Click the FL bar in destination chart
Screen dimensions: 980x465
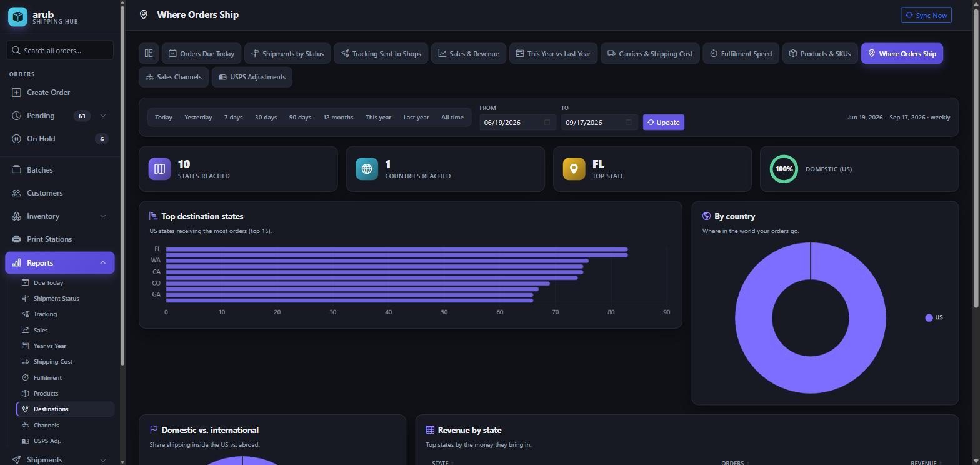click(397, 249)
